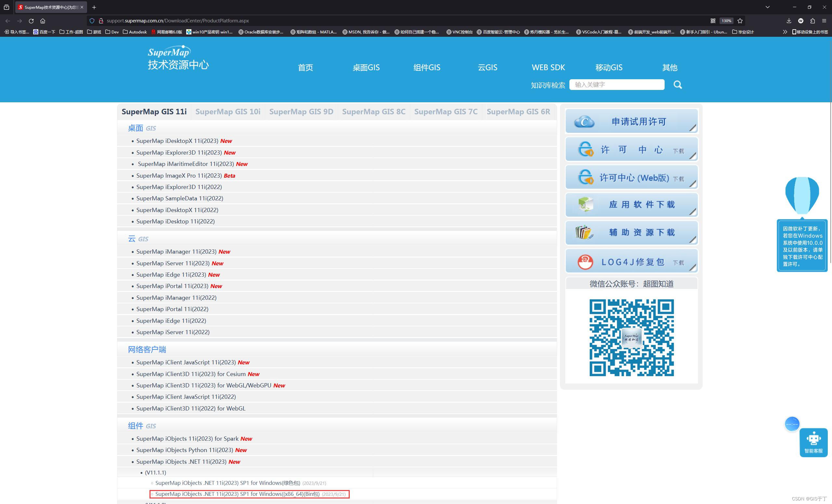Viewport: 832px width, 504px height.
Task: Open the 桌面GIS navigation menu
Action: pos(366,68)
